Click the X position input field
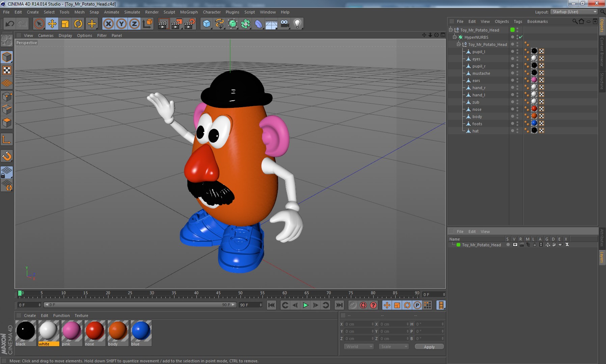This screenshot has width=606, height=364. tap(359, 324)
